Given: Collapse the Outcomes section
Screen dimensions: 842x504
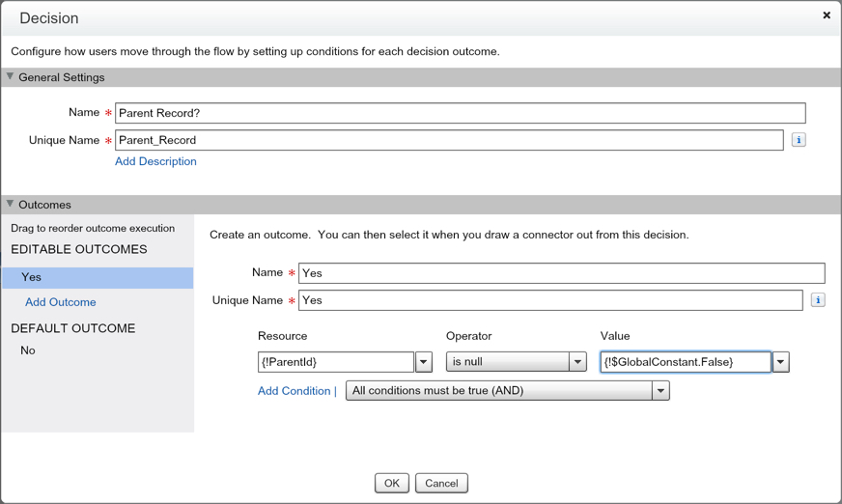Looking at the screenshot, I should click(11, 205).
